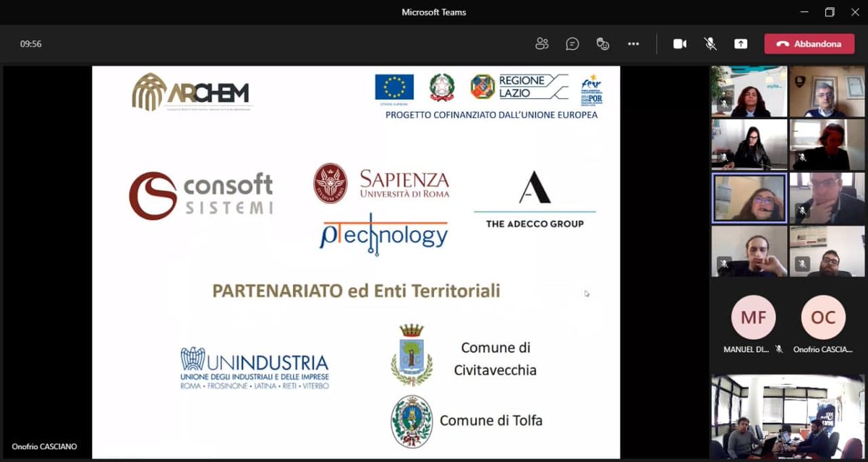The height and width of the screenshot is (462, 868).
Task: Restore down the Microsoft Teams window
Action: point(830,12)
